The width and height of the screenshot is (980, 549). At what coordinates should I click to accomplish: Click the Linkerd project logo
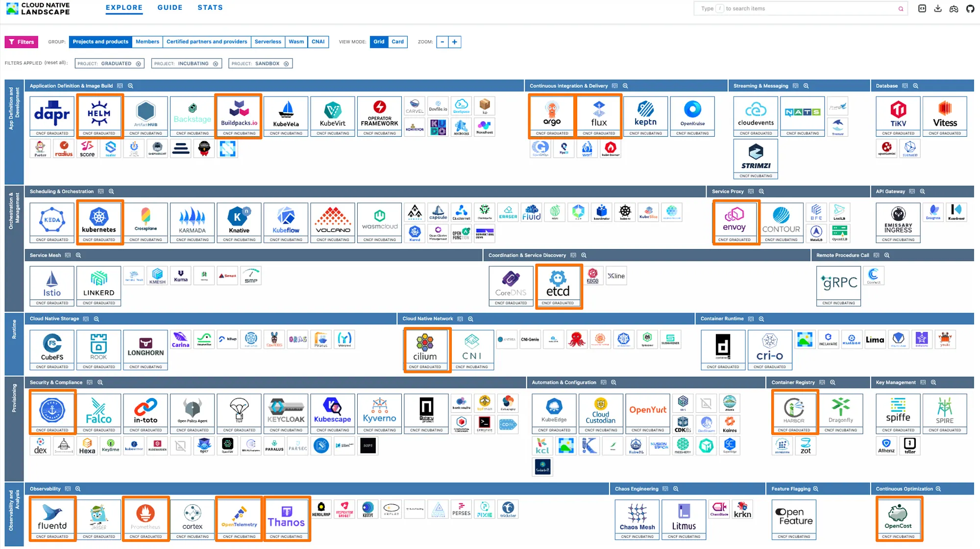99,286
